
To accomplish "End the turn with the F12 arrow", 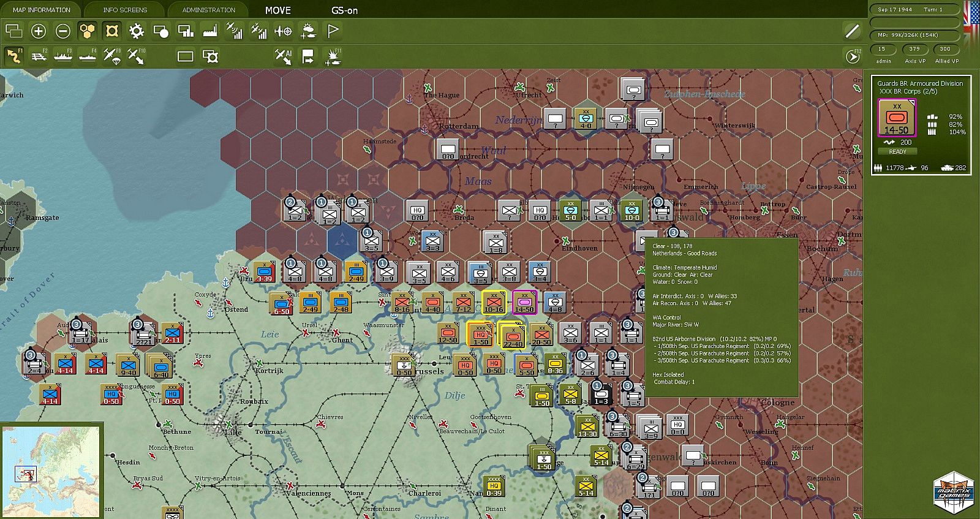I will (853, 56).
